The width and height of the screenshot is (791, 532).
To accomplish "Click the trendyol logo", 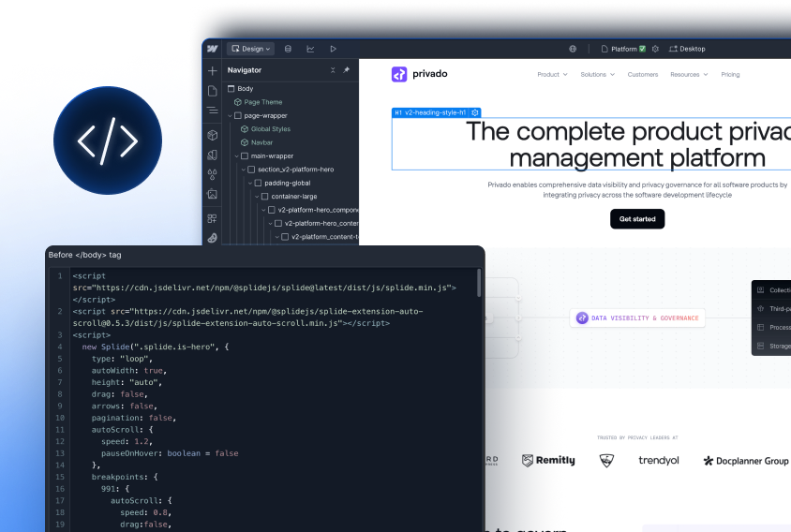I will [658, 461].
